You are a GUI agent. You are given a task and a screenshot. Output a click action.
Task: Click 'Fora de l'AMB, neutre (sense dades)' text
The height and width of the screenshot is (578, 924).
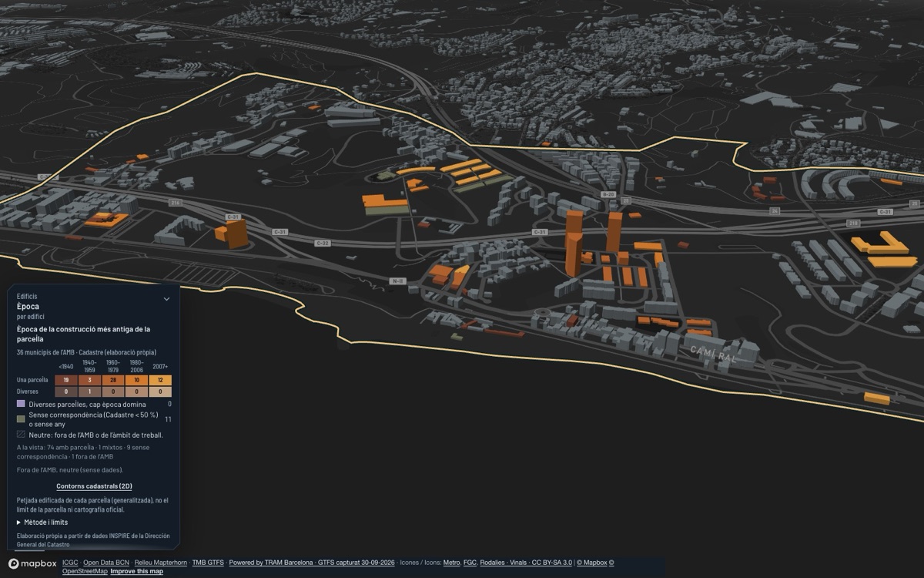[69, 469]
